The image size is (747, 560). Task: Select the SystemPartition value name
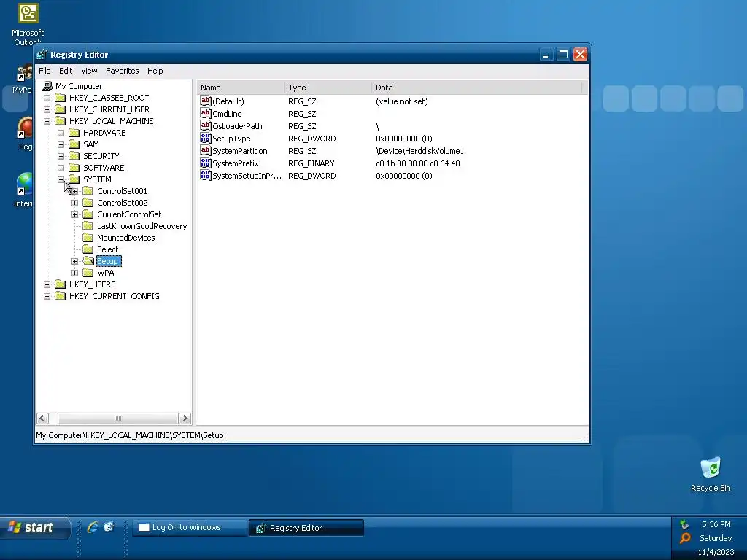239,151
